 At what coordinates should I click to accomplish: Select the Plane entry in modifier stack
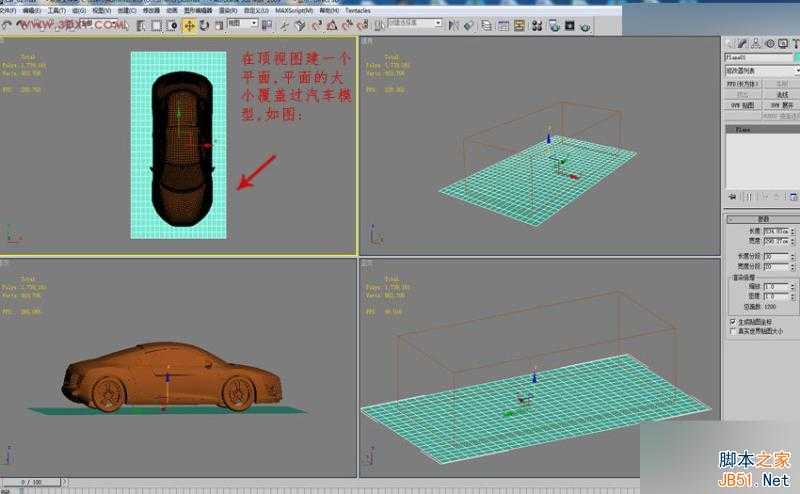[763, 130]
